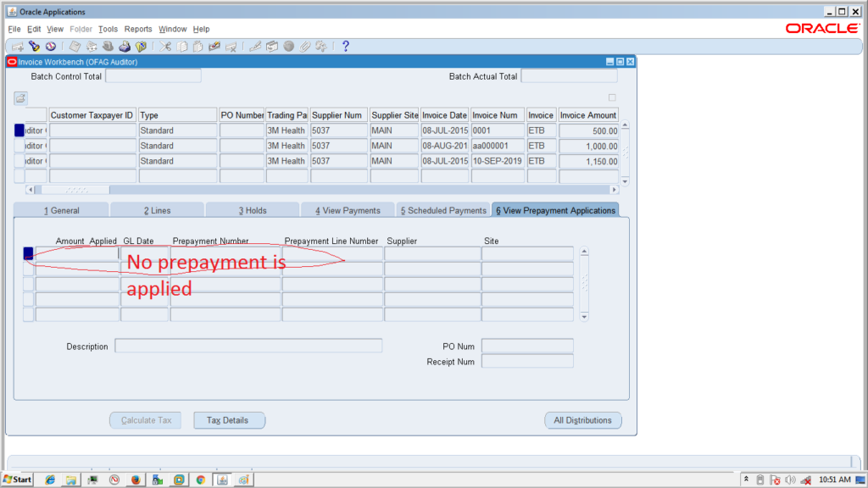The width and height of the screenshot is (868, 488).
Task: Click the horizontal scrollbar right arrow
Action: tap(614, 189)
